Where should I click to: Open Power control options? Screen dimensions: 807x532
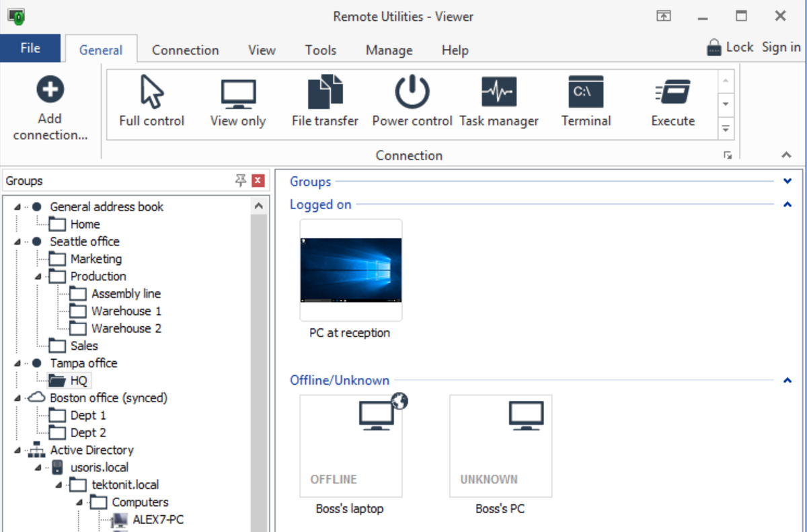(411, 100)
